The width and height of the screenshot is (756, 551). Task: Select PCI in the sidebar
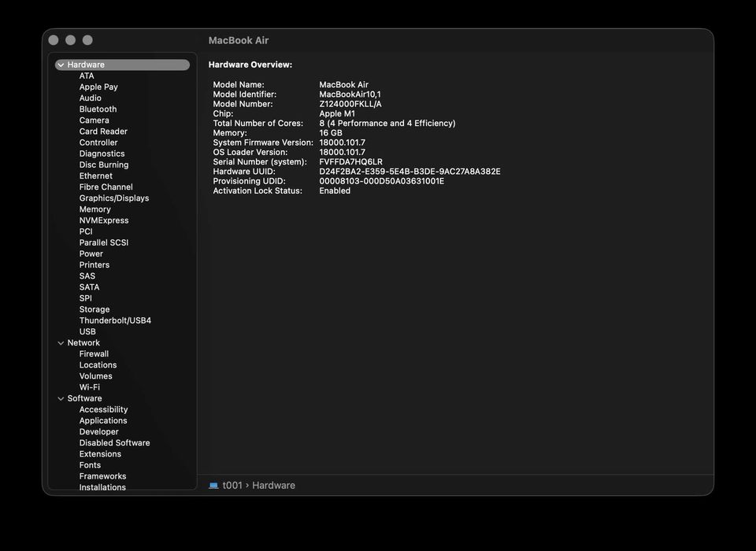pyautogui.click(x=86, y=231)
